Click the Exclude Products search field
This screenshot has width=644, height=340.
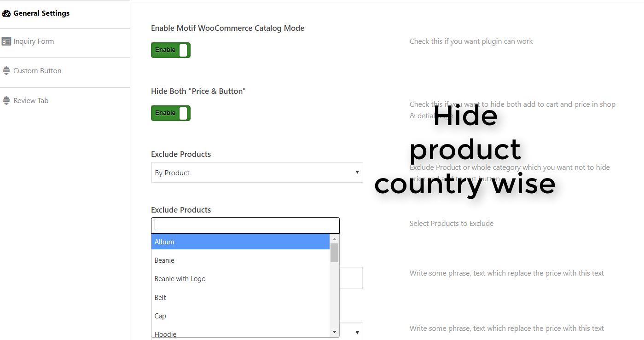click(x=245, y=225)
